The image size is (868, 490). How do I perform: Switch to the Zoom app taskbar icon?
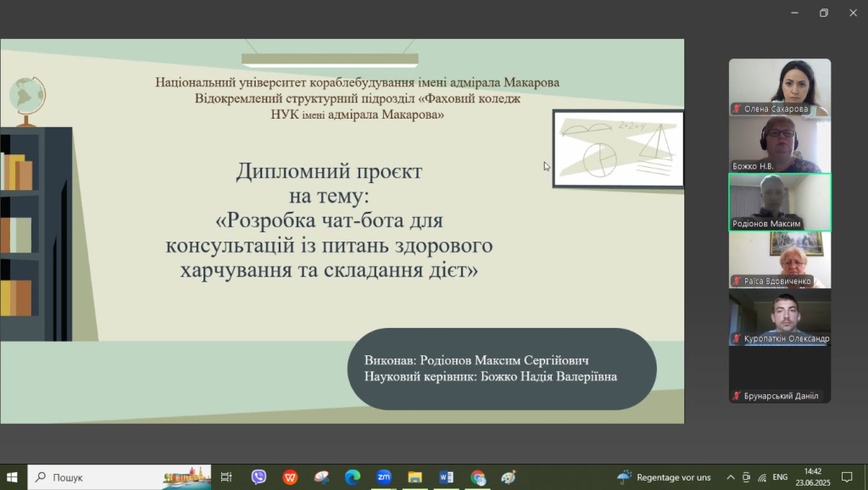(x=384, y=477)
